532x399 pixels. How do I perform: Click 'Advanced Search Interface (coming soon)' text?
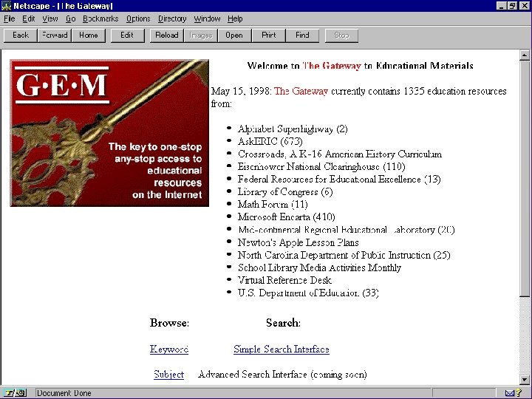coord(282,374)
